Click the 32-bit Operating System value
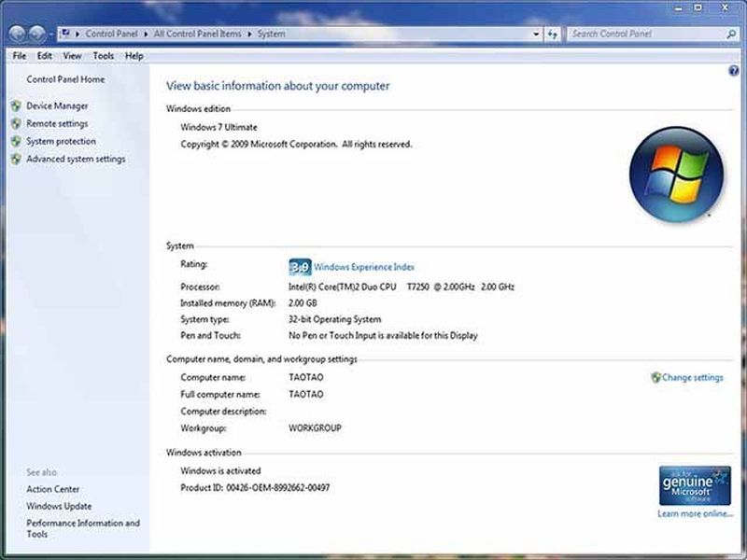 coord(334,319)
